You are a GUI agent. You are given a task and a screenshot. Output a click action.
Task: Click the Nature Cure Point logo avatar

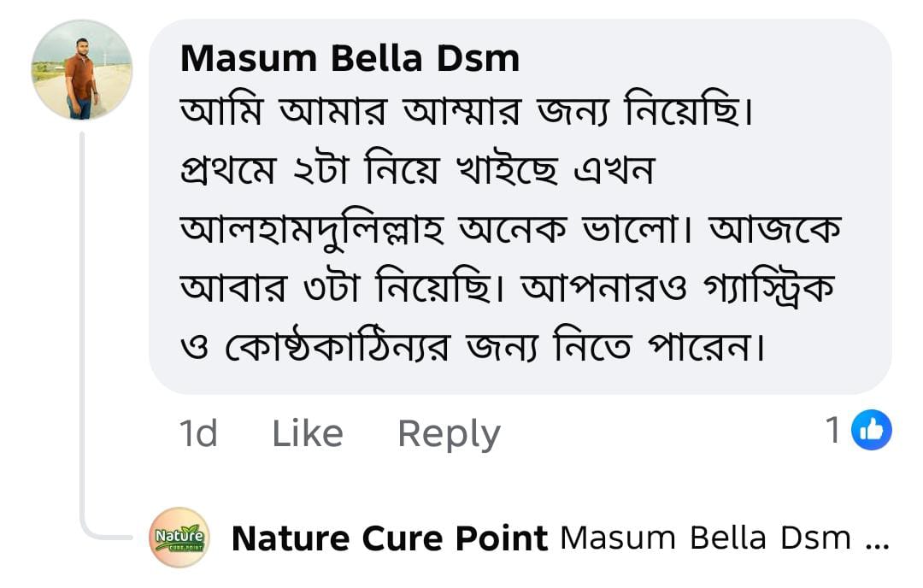pyautogui.click(x=179, y=538)
